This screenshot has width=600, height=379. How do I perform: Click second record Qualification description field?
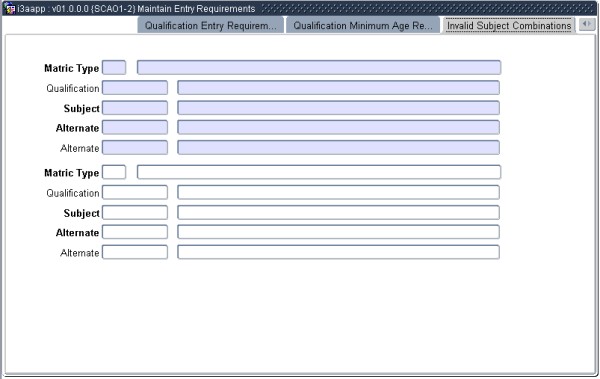[338, 192]
